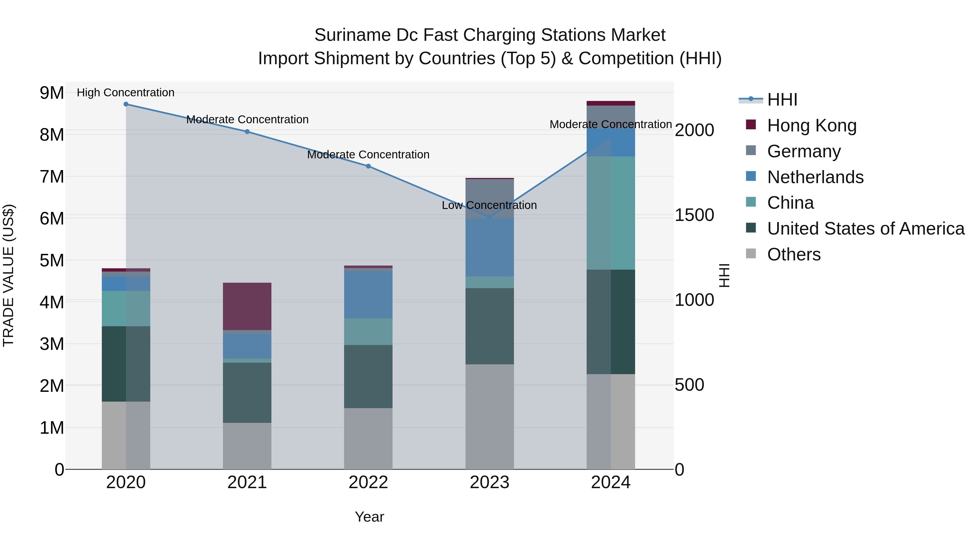Screen dimensions: 980x551
Task: Click the China teal legend swatch
Action: tap(751, 202)
